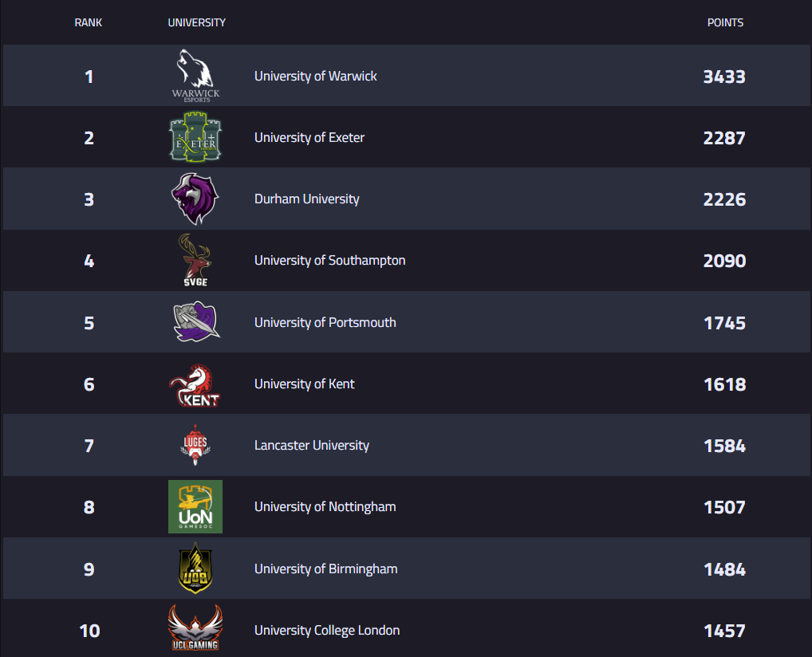Viewport: 812px width, 657px height.
Task: Click Durham's purple lion logo
Action: (x=195, y=199)
